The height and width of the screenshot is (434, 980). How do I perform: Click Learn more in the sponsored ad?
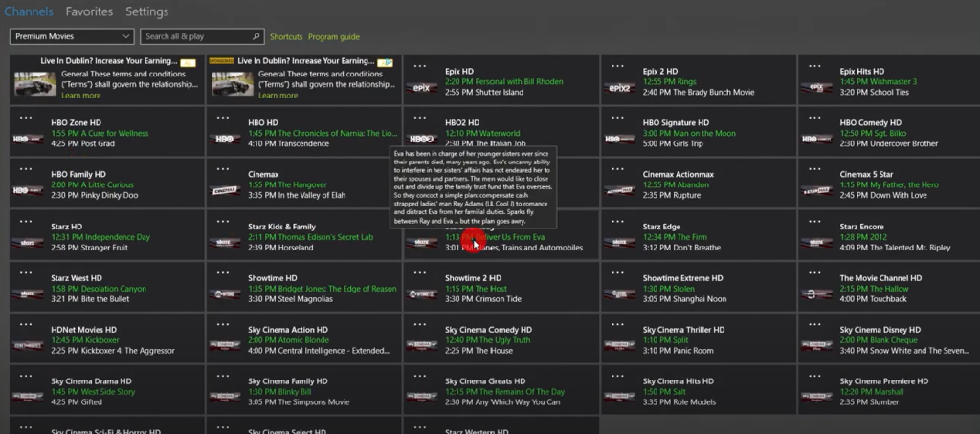pos(278,96)
